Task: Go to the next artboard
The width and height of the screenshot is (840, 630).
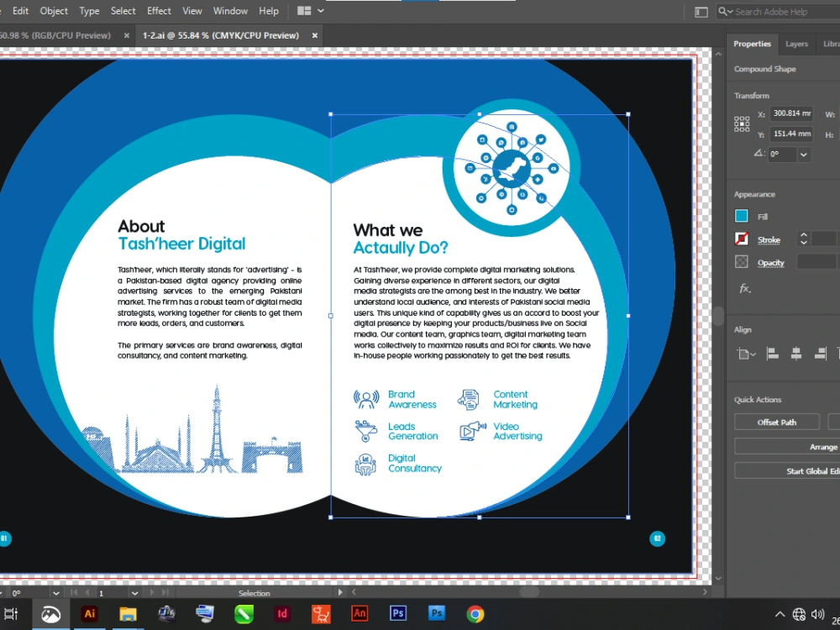Action: [x=151, y=592]
